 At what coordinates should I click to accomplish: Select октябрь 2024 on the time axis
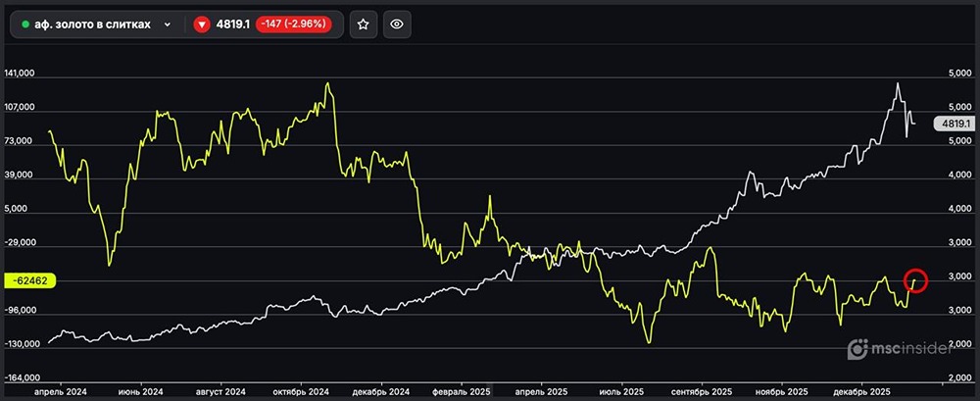coord(303,390)
